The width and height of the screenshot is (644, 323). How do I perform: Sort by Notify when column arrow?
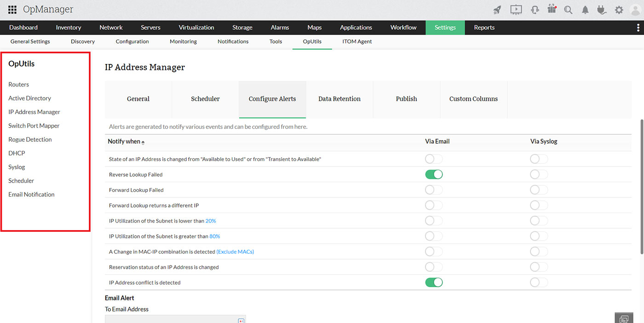click(143, 142)
